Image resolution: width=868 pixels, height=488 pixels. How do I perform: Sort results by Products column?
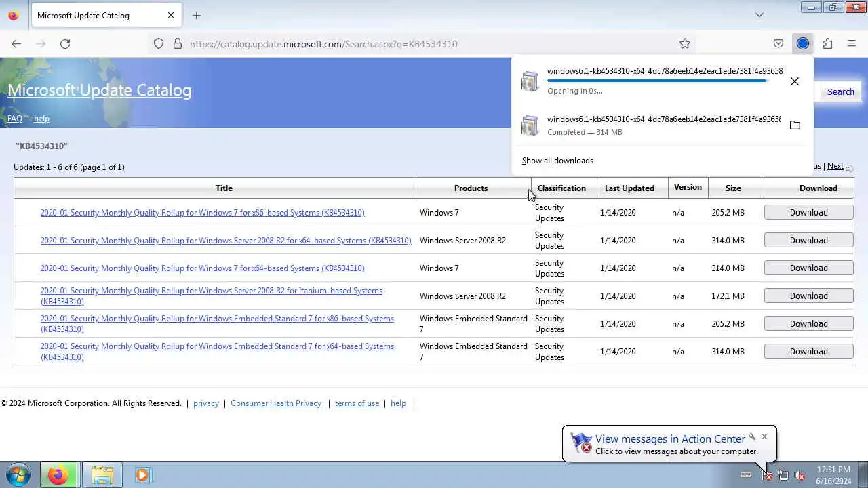[x=471, y=188]
